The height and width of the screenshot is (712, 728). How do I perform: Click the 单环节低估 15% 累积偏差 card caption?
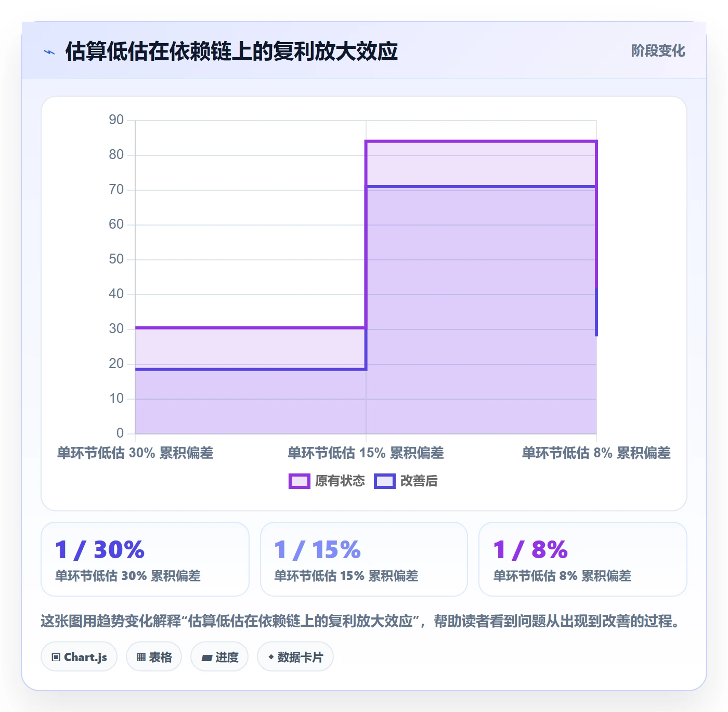[346, 576]
